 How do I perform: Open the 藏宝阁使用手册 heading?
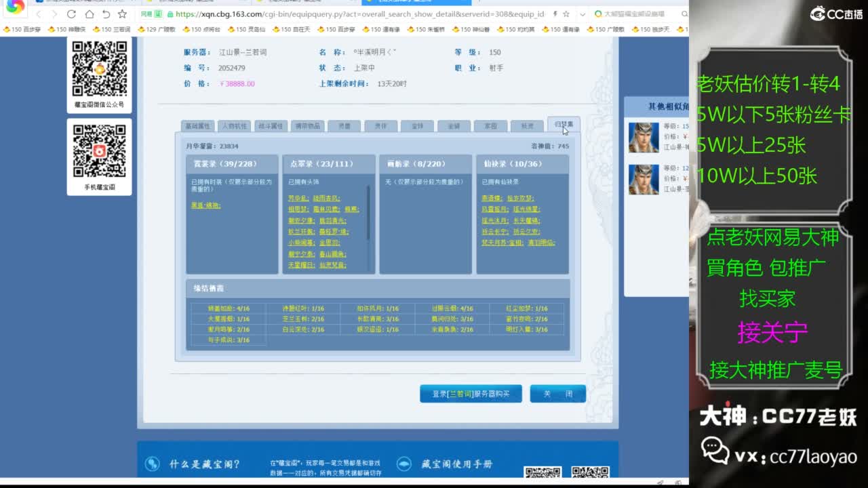[x=457, y=464]
